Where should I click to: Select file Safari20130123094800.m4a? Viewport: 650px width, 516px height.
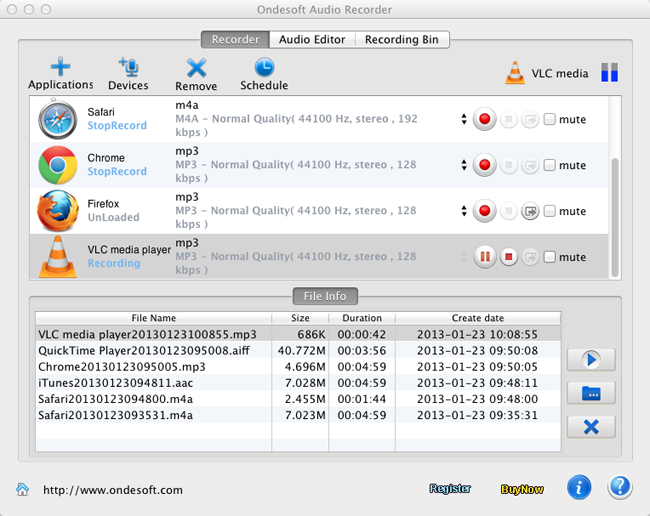[116, 399]
